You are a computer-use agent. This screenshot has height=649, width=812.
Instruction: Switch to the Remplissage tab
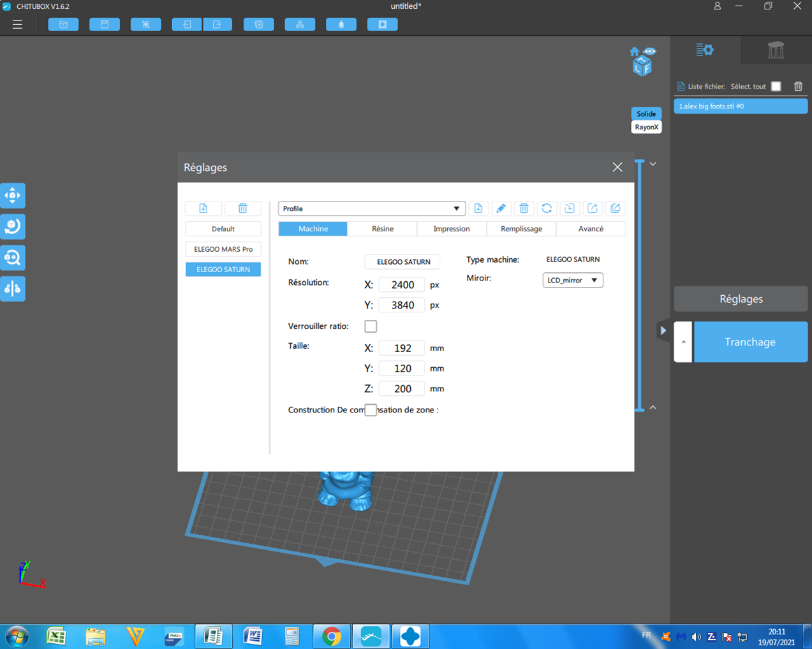pyautogui.click(x=522, y=229)
